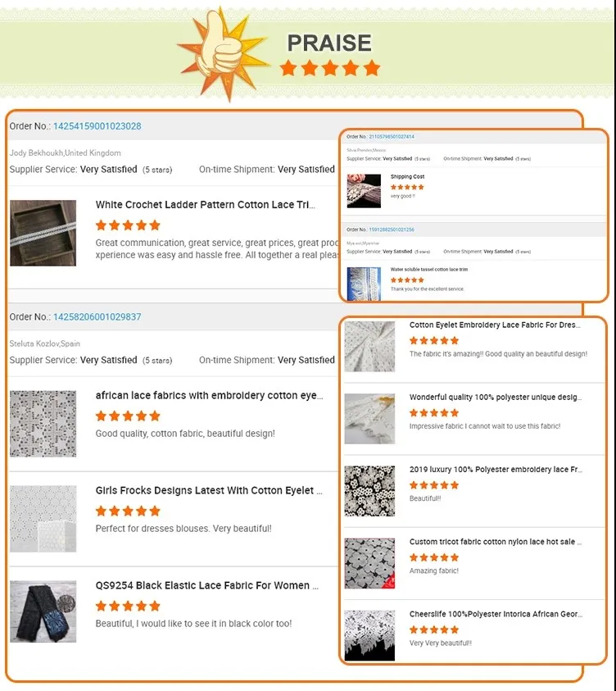The image size is (616, 691).
Task: Click Girls Frocks Designs product thumbnail
Action: click(43, 519)
